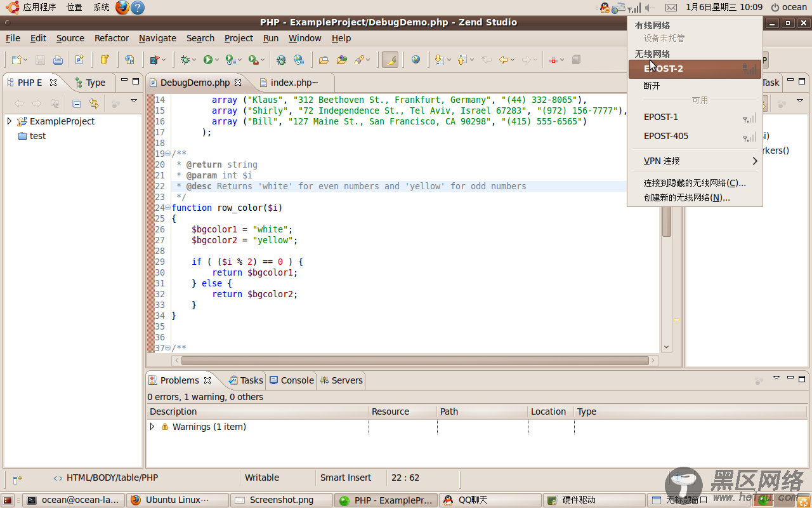
Task: Navigate Back with yellow left arrow
Action: 504,60
